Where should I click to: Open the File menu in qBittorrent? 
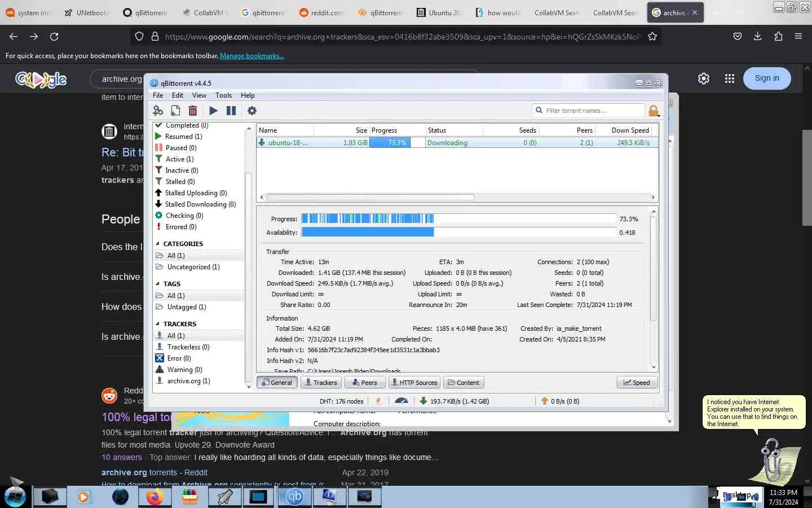pyautogui.click(x=158, y=95)
